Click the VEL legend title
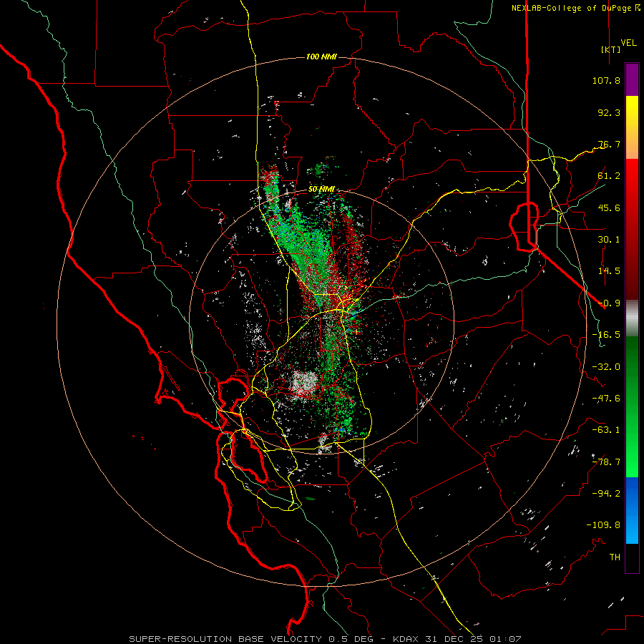Screen dimensions: 644x644 pyautogui.click(x=629, y=43)
